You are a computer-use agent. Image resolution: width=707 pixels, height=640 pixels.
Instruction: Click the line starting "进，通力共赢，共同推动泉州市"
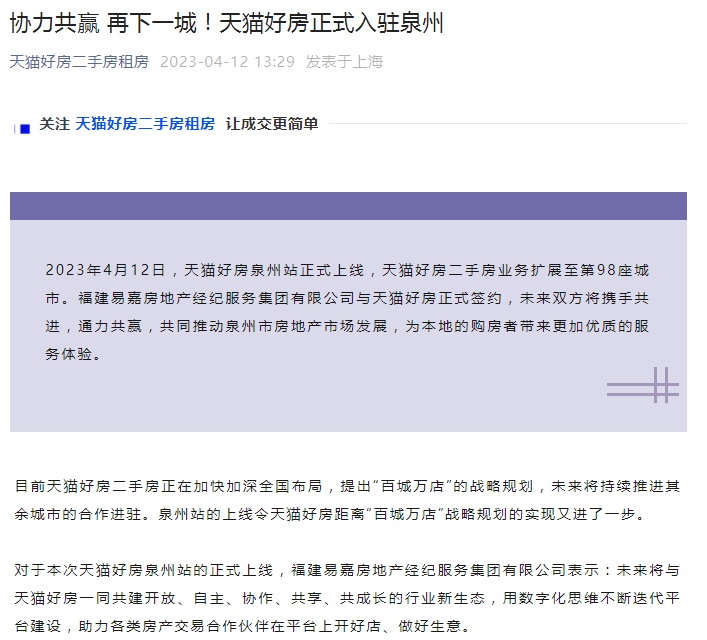pos(347,326)
